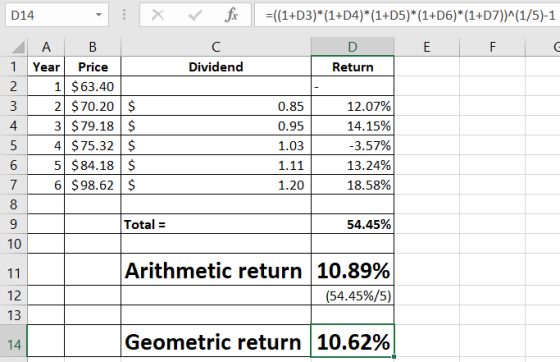Select the $75.32 price cell
The width and height of the screenshot is (560, 362).
(x=92, y=145)
